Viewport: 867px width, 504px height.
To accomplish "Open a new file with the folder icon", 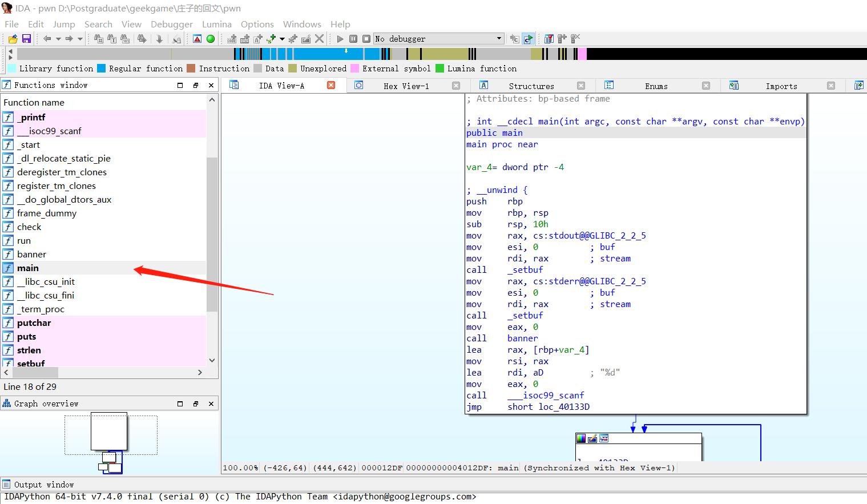I will coord(13,39).
